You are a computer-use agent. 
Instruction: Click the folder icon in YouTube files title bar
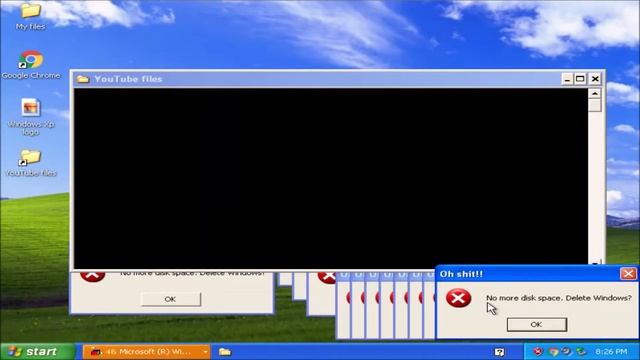(x=83, y=79)
